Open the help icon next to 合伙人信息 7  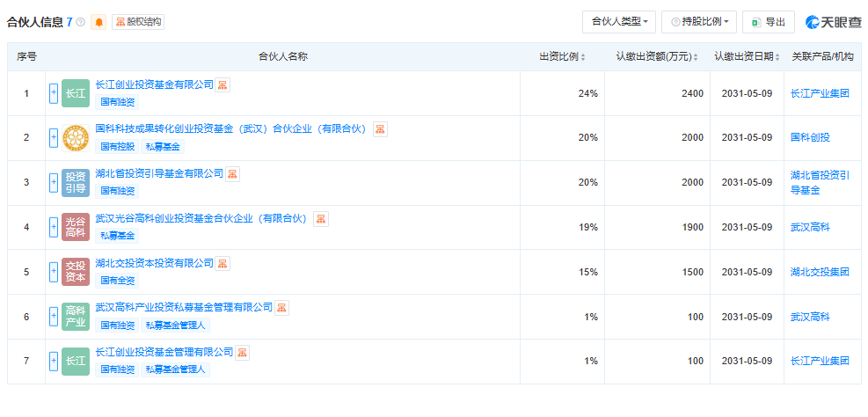pos(81,22)
